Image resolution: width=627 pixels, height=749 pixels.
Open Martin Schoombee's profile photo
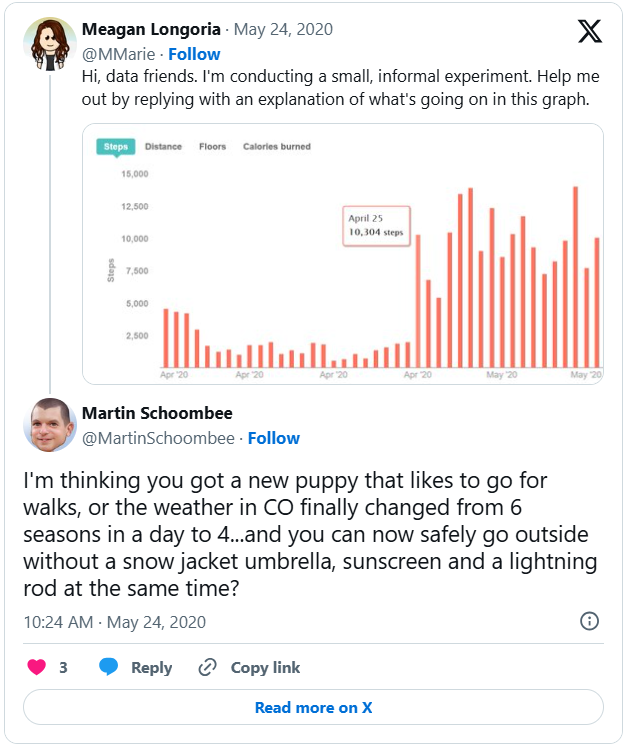tap(50, 425)
